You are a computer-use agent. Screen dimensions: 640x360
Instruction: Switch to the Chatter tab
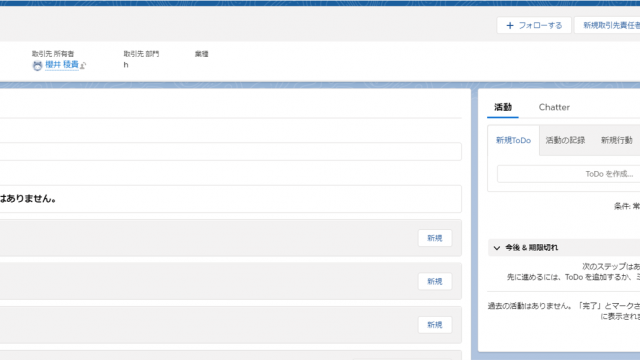(554, 107)
